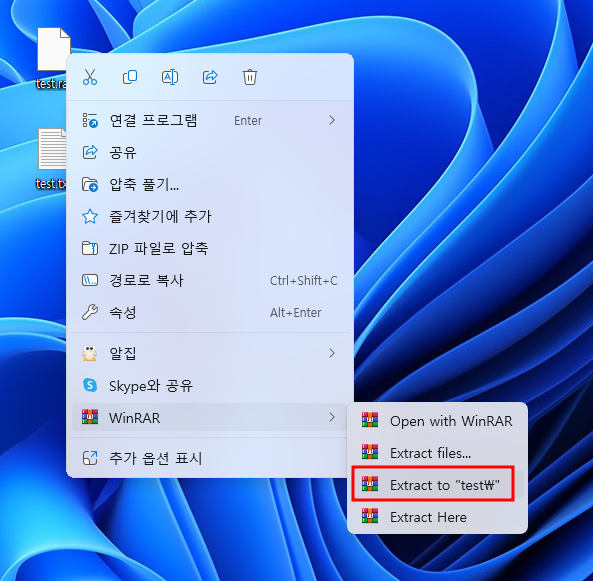Cut the file with the scissors icon
593x581 pixels.
click(90, 77)
